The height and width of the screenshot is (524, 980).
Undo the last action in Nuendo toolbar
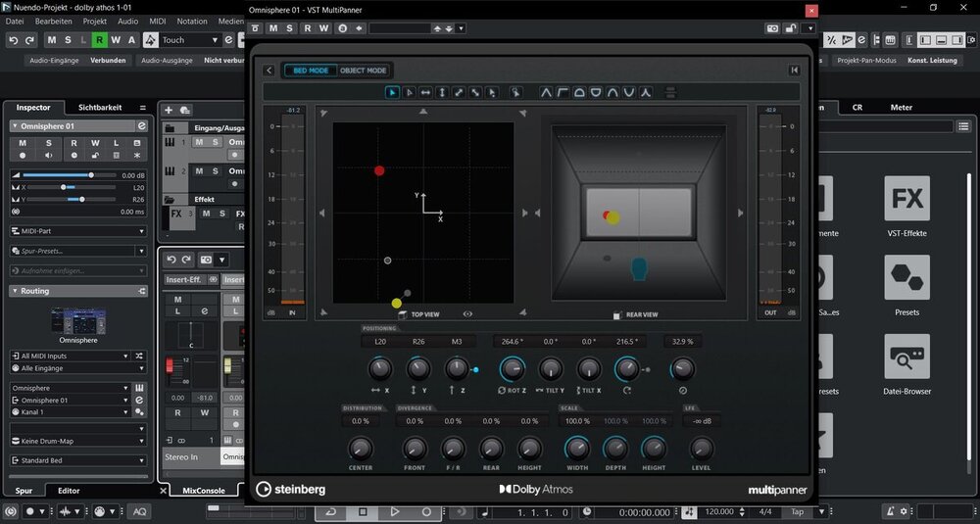coord(13,40)
